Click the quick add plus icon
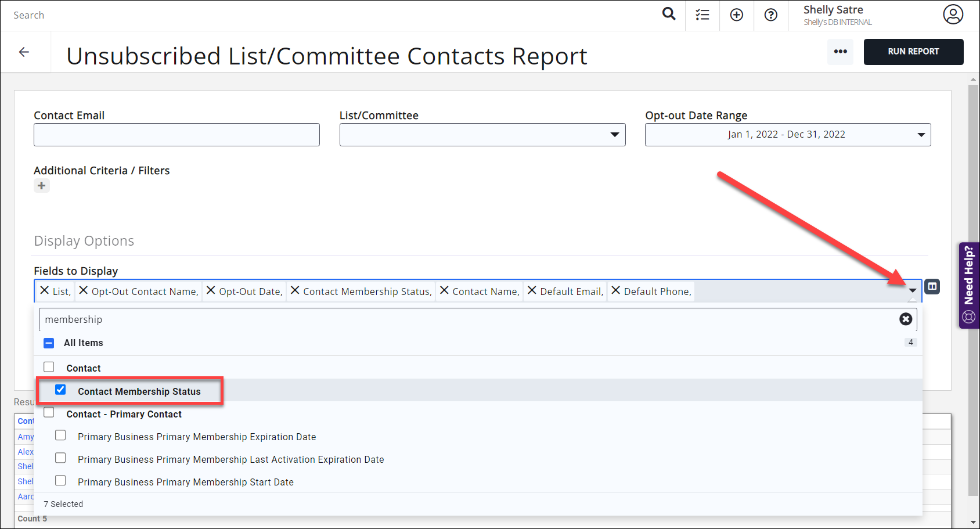Viewport: 980px width, 529px height. pos(736,15)
